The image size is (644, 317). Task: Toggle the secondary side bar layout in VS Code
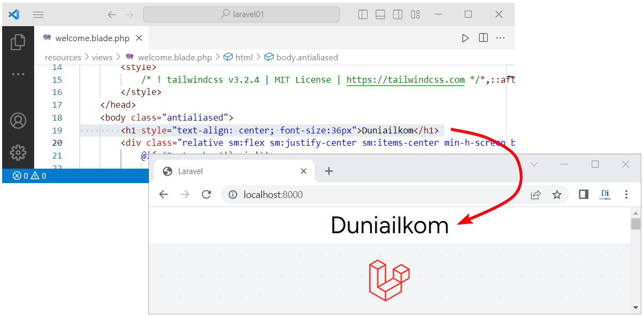397,14
